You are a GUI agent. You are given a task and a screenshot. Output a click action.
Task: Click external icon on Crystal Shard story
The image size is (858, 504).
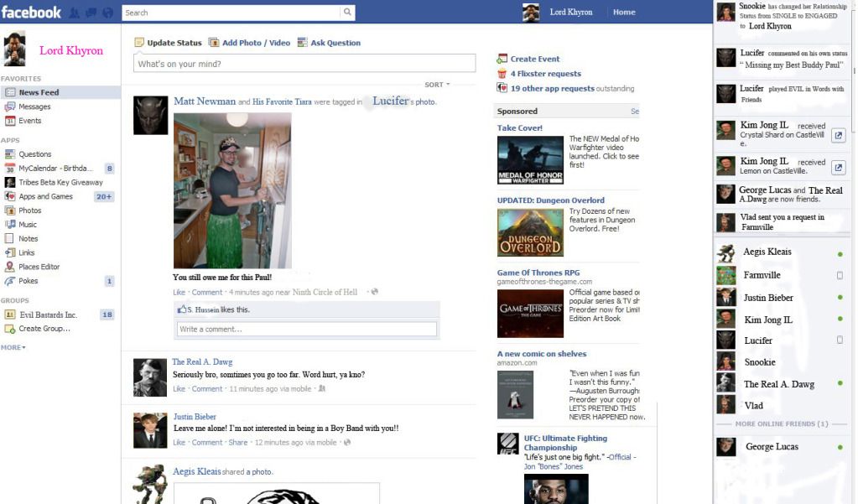(x=839, y=136)
